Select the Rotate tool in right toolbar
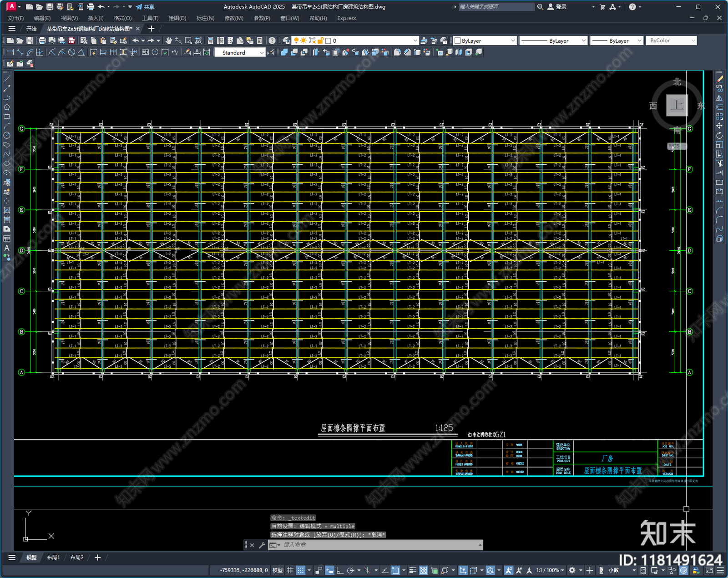Image resolution: width=728 pixels, height=578 pixels. [x=719, y=136]
